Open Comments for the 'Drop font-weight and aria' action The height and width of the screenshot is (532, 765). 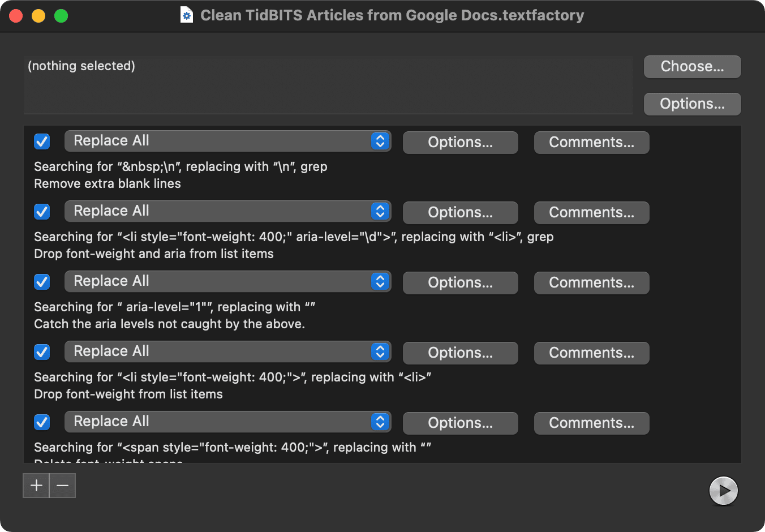(x=591, y=212)
